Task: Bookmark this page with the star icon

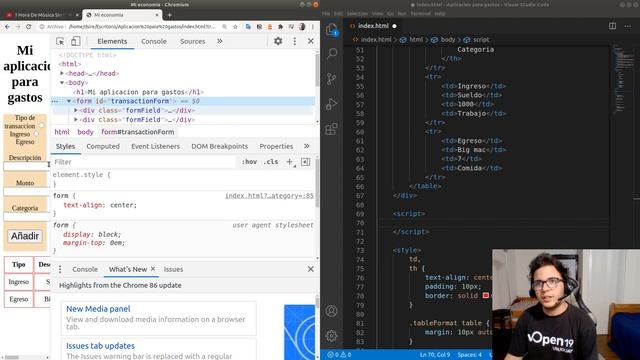Action: coord(235,27)
